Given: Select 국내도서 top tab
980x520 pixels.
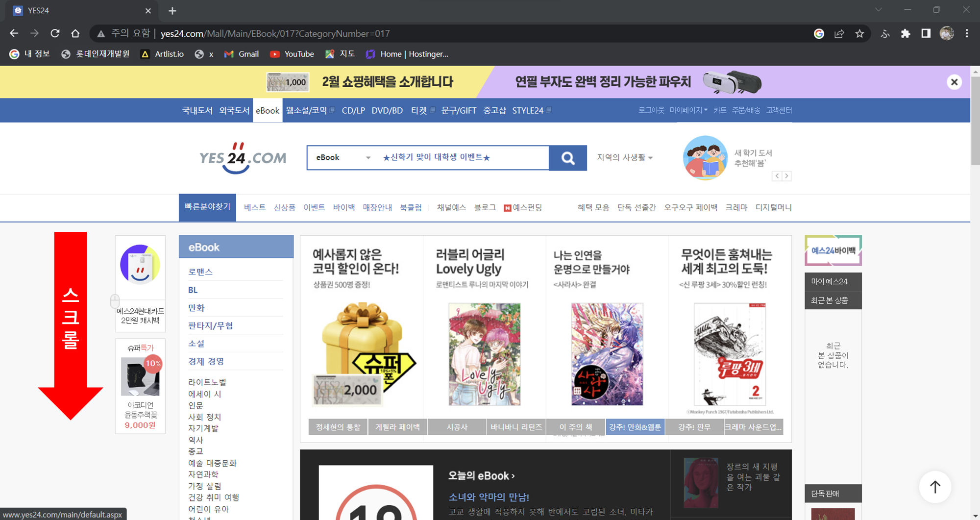Looking at the screenshot, I should pos(197,110).
